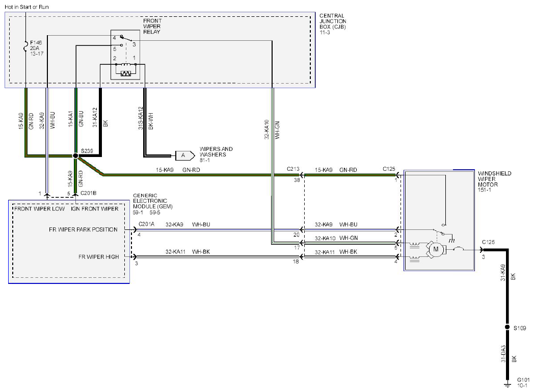Select the '15-KA1' wire label
Viewport: 534px width, 392px height.
[70, 119]
